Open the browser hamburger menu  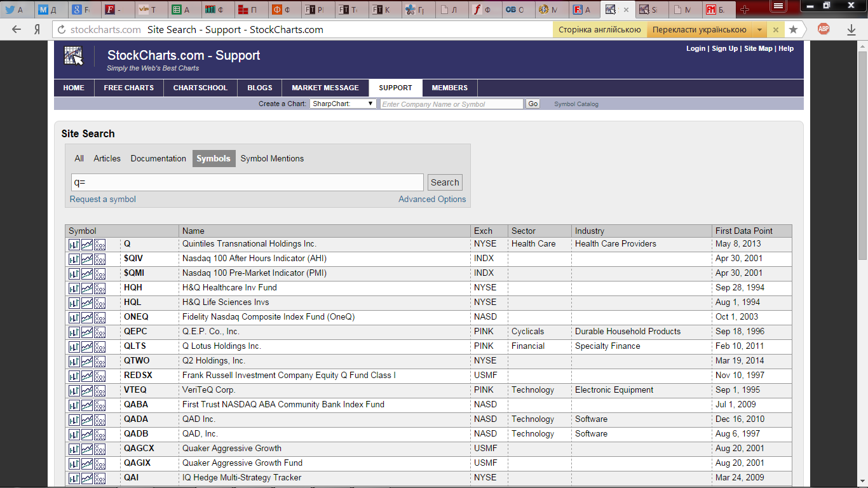[x=776, y=5]
